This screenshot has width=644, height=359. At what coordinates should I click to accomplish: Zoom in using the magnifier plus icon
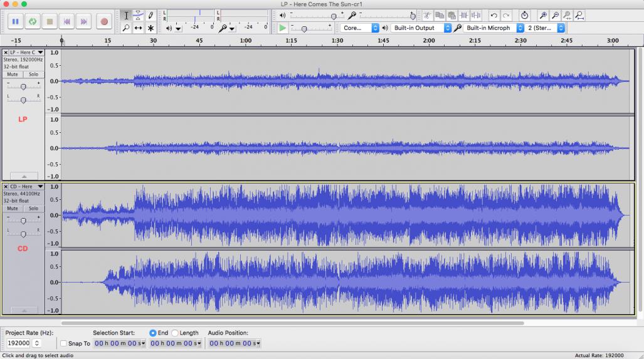point(543,16)
